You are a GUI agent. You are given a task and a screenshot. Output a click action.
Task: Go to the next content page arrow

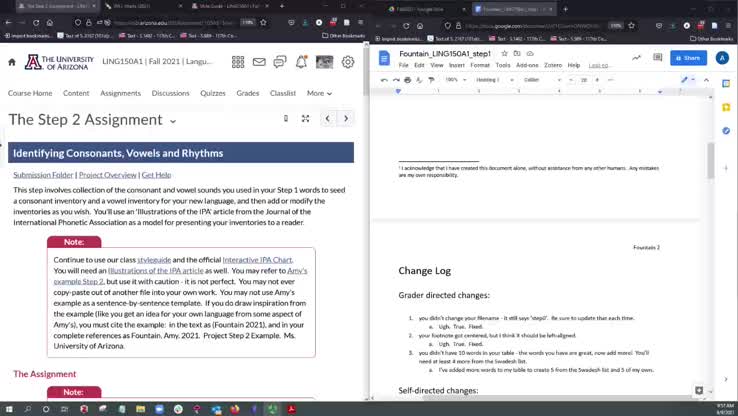point(345,119)
